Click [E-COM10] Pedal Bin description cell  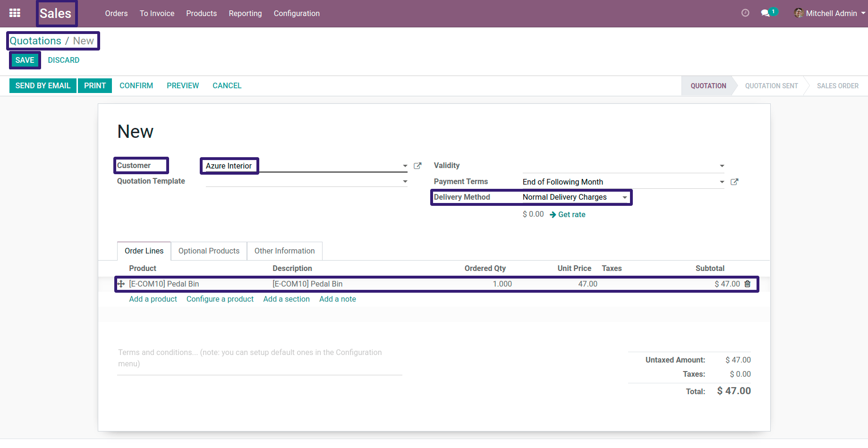307,284
